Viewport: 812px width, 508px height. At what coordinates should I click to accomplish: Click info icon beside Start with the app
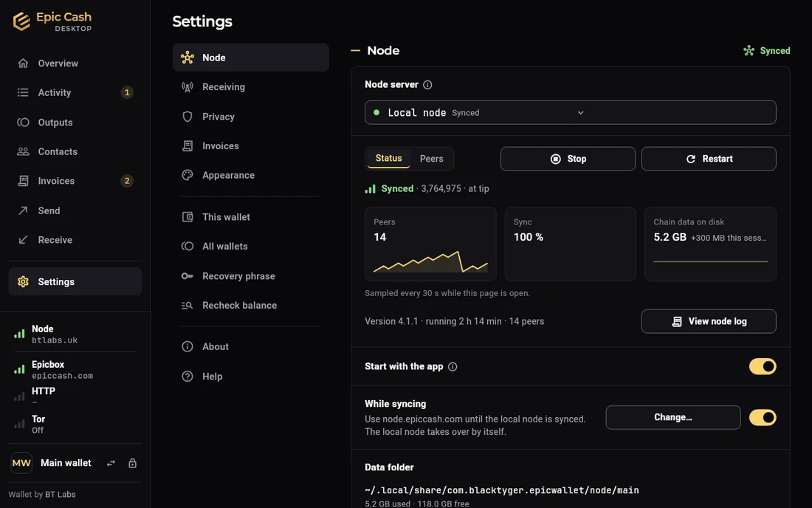453,367
